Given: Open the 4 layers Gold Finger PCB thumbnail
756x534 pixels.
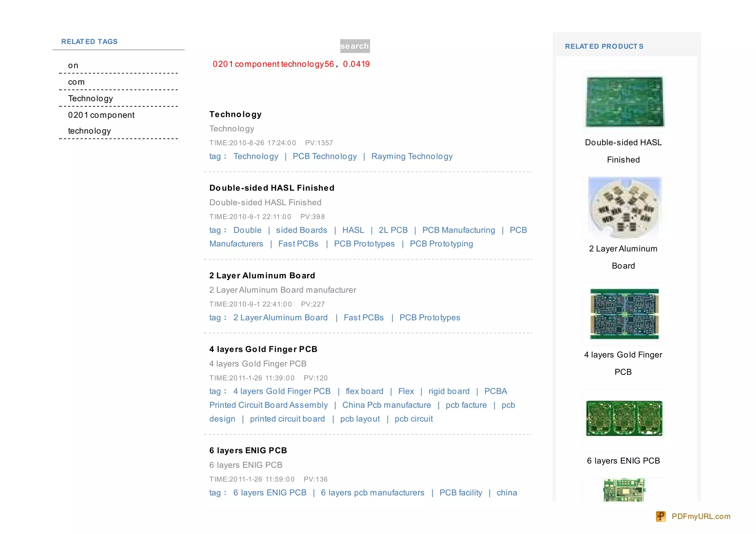Looking at the screenshot, I should 625,314.
